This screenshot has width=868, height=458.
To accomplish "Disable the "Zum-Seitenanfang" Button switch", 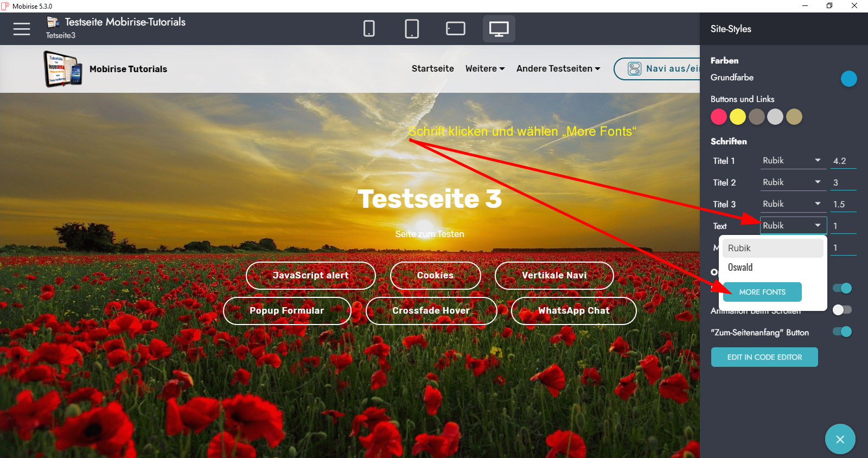I will 842,332.
